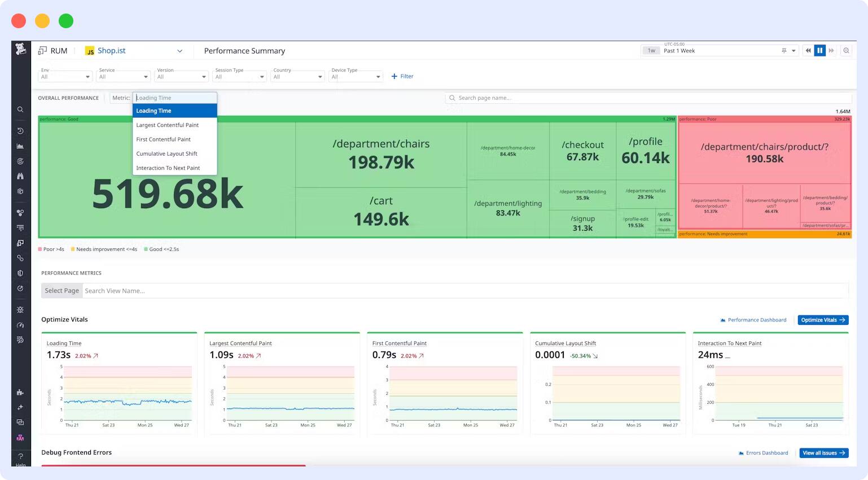
Task: Step time range backward with rewind button
Action: coord(808,51)
